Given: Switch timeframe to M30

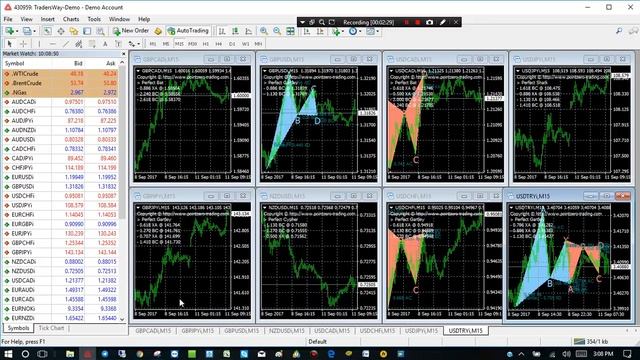Looking at the screenshot, I should click(x=193, y=44).
